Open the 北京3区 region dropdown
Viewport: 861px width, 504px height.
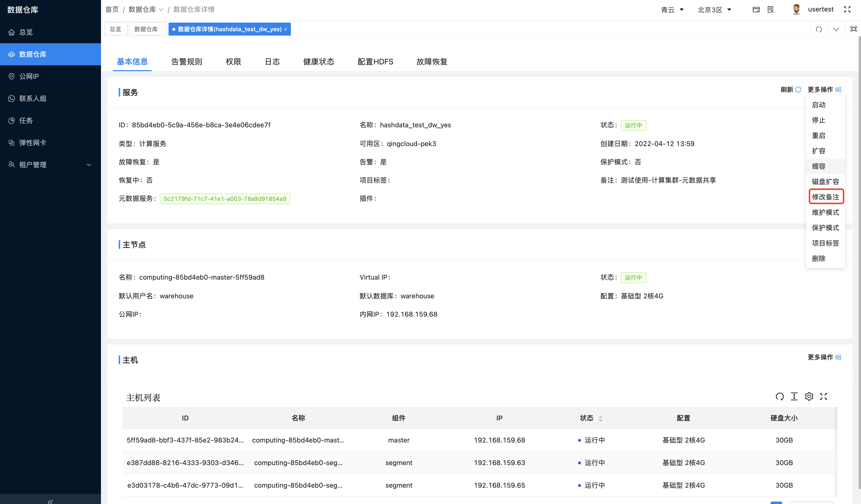tap(714, 10)
